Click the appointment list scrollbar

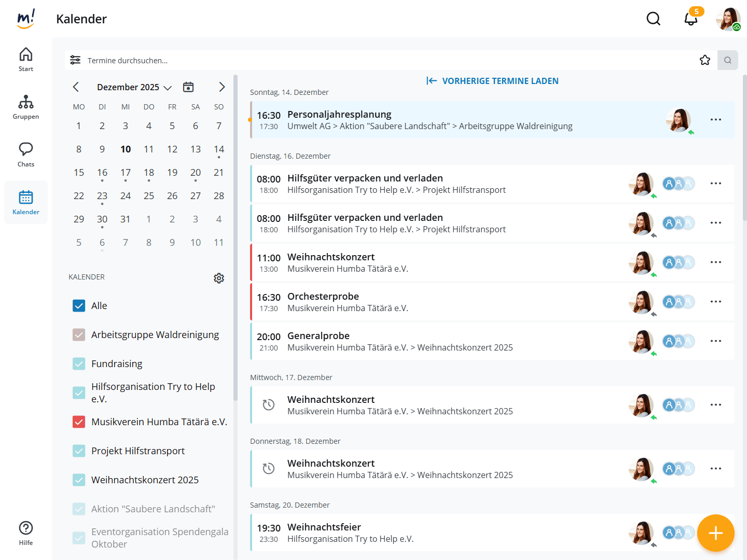(744, 150)
